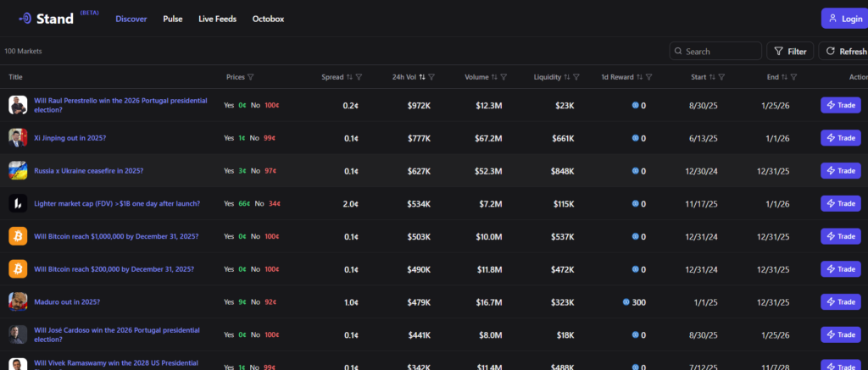
Task: Click reward coin icon in Maduro row
Action: (x=626, y=302)
